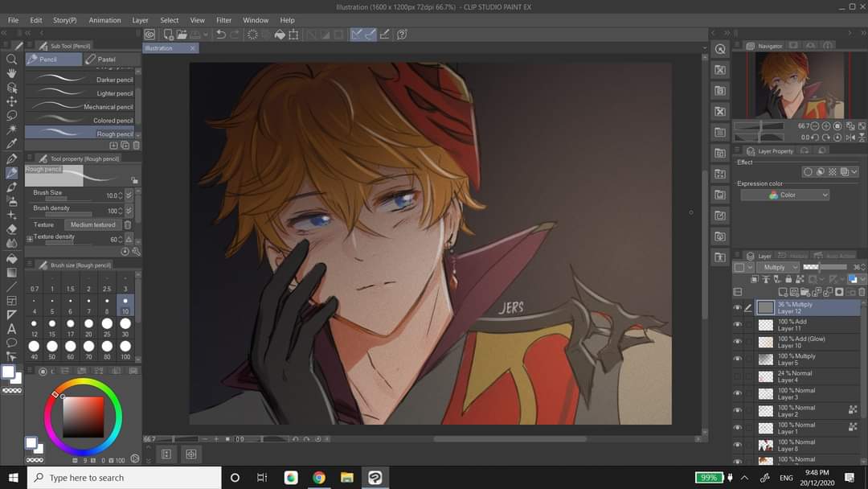Image resolution: width=868 pixels, height=489 pixels.
Task: Expand Texture density plus options
Action: 30,239
